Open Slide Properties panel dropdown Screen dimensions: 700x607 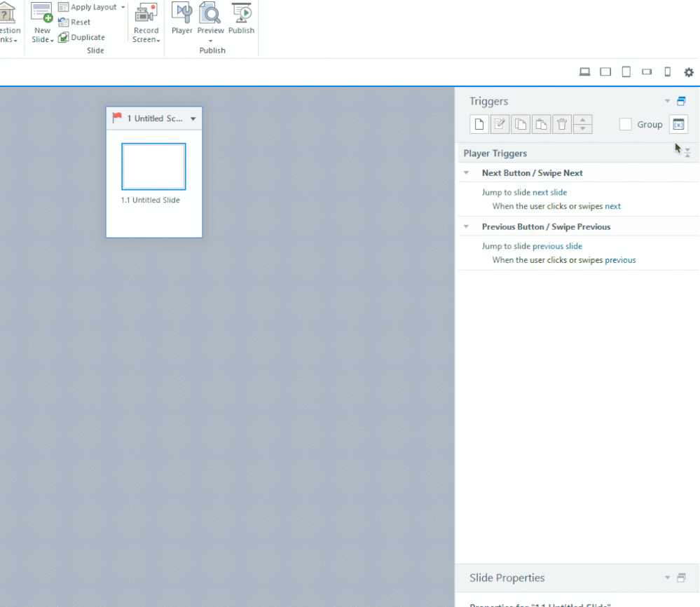pyautogui.click(x=667, y=578)
